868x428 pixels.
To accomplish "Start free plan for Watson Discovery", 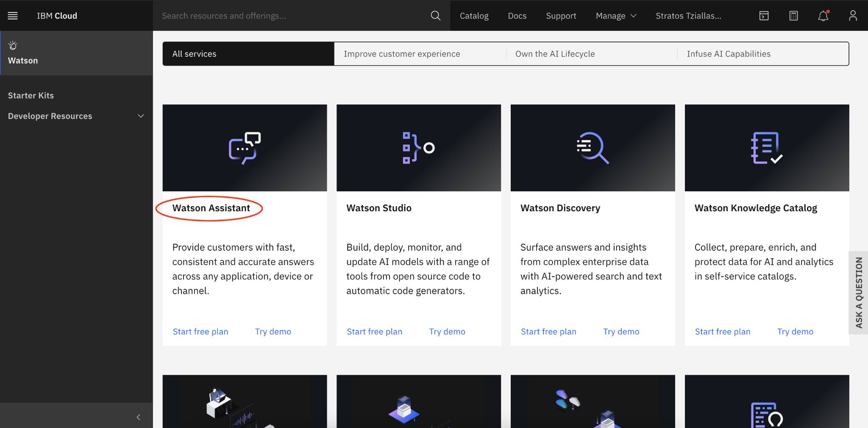I will tap(548, 331).
